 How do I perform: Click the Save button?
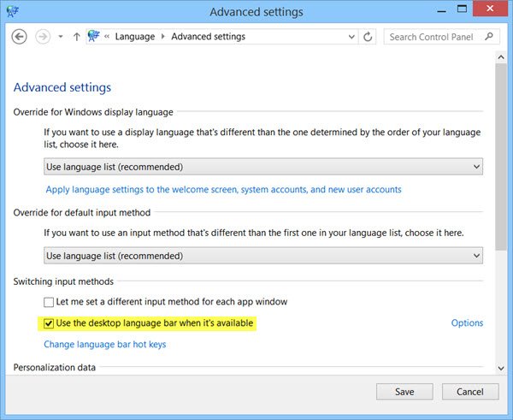click(x=404, y=392)
